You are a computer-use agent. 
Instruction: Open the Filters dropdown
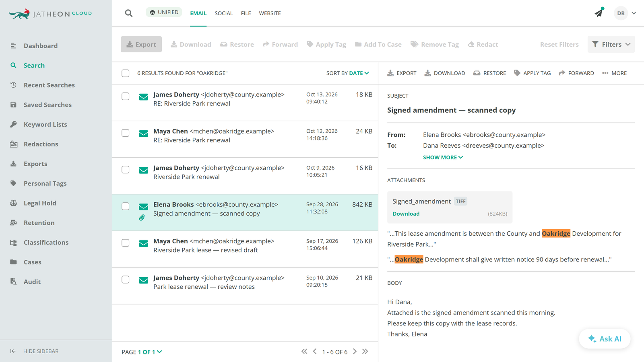click(611, 44)
